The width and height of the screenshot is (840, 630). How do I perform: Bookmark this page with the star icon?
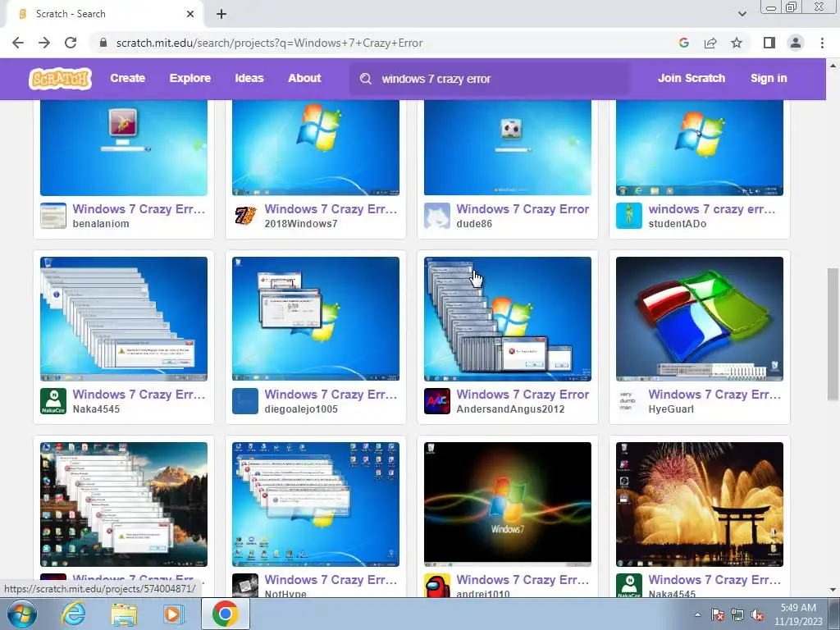tap(737, 43)
